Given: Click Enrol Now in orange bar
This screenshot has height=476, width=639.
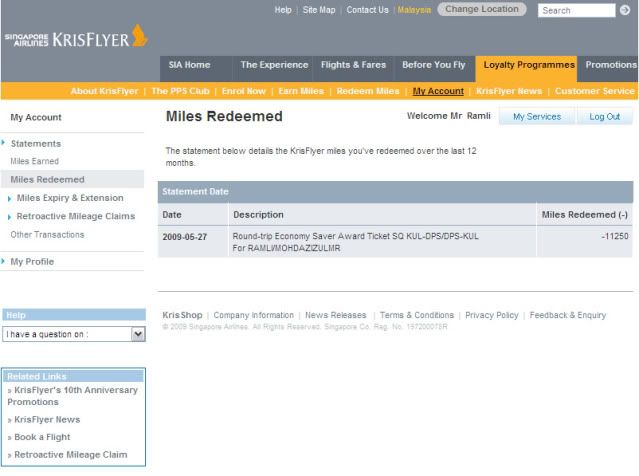Looking at the screenshot, I should point(244,91).
